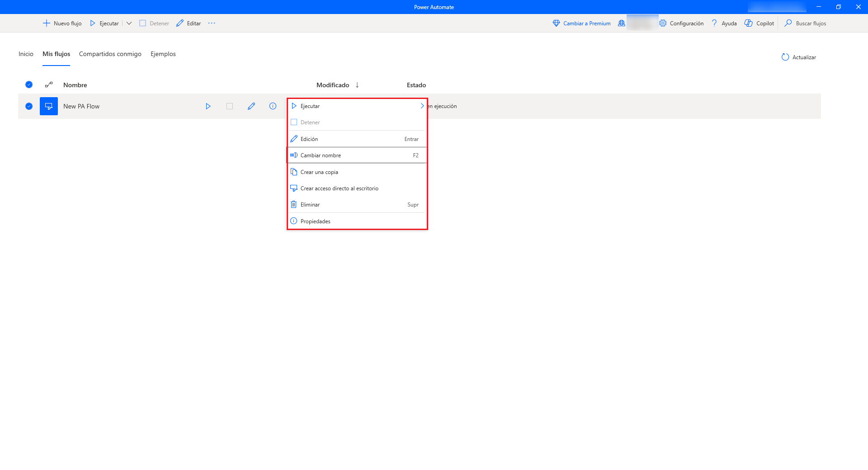The width and height of the screenshot is (868, 470).
Task: Switch to the Compartidos conmigo tab
Action: 110,54
